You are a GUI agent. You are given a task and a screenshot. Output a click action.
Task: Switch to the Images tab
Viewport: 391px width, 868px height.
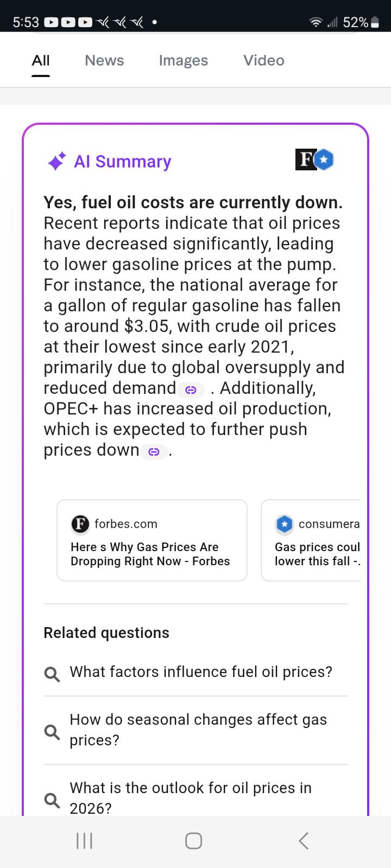(x=183, y=61)
